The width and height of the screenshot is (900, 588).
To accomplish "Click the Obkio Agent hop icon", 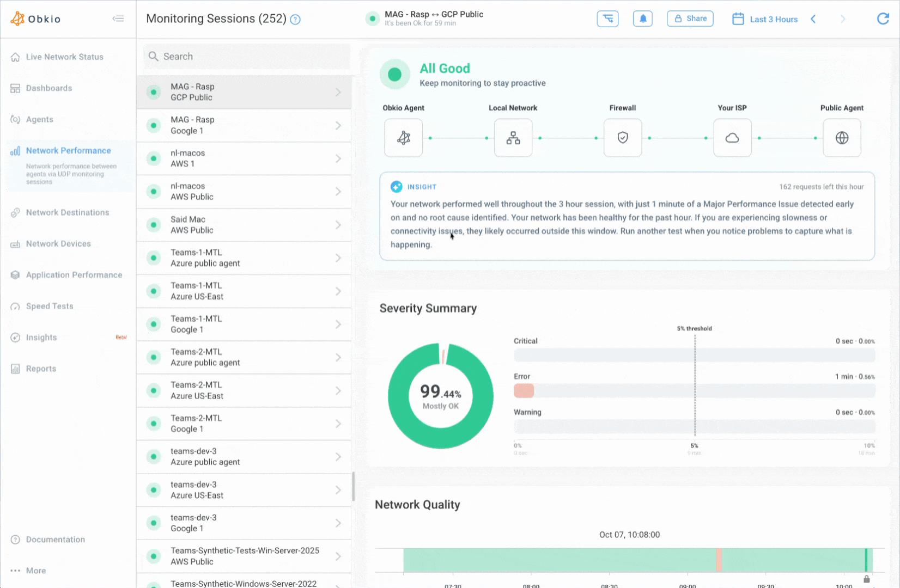I will point(403,138).
